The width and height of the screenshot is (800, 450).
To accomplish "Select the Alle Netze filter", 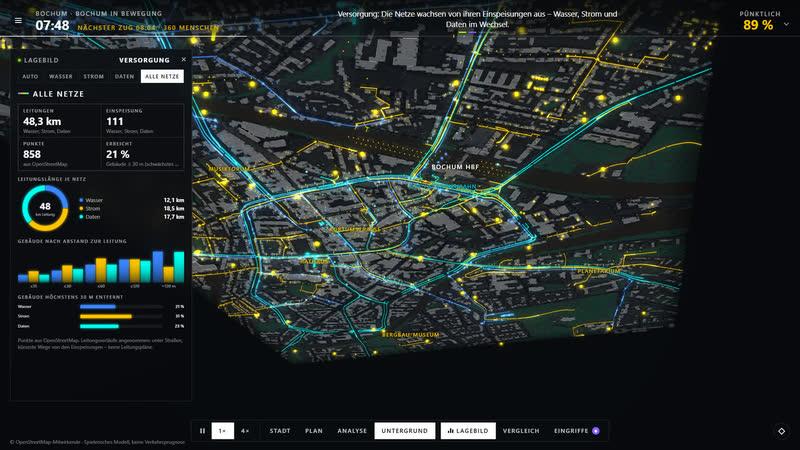I will pos(162,77).
